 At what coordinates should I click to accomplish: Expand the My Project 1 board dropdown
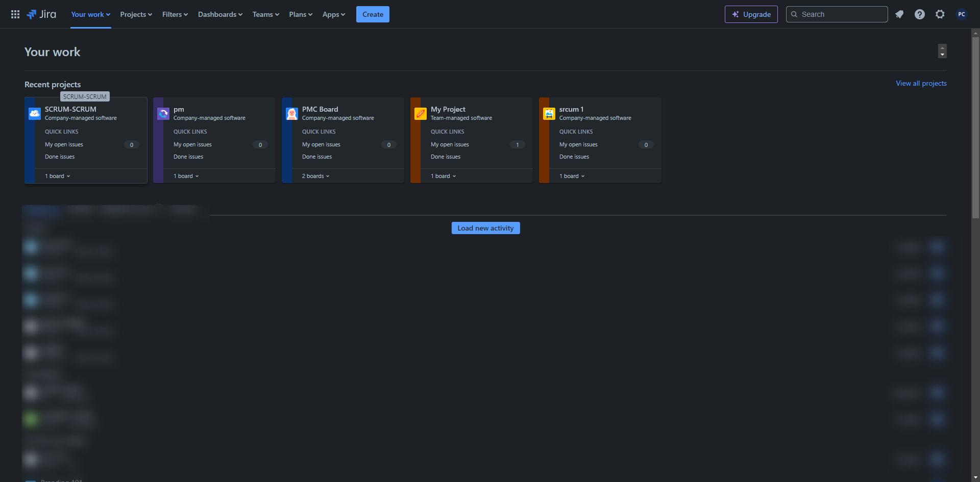tap(444, 176)
